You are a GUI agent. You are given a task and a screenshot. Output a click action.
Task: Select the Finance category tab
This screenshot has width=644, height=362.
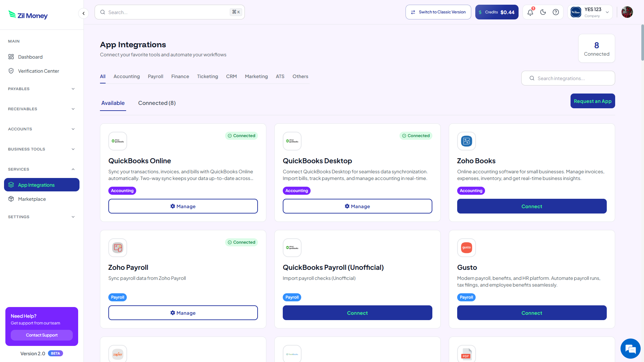click(x=180, y=76)
